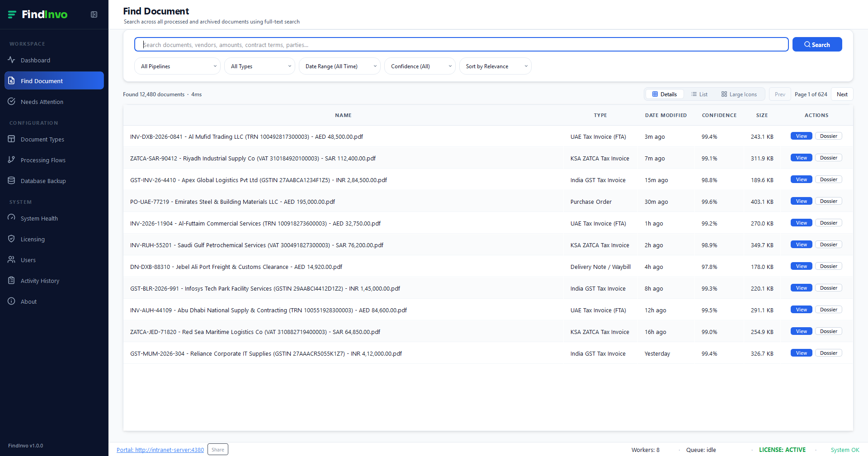This screenshot has height=456, width=868.
Task: Click 'Queue: idle' status entry
Action: tap(701, 450)
